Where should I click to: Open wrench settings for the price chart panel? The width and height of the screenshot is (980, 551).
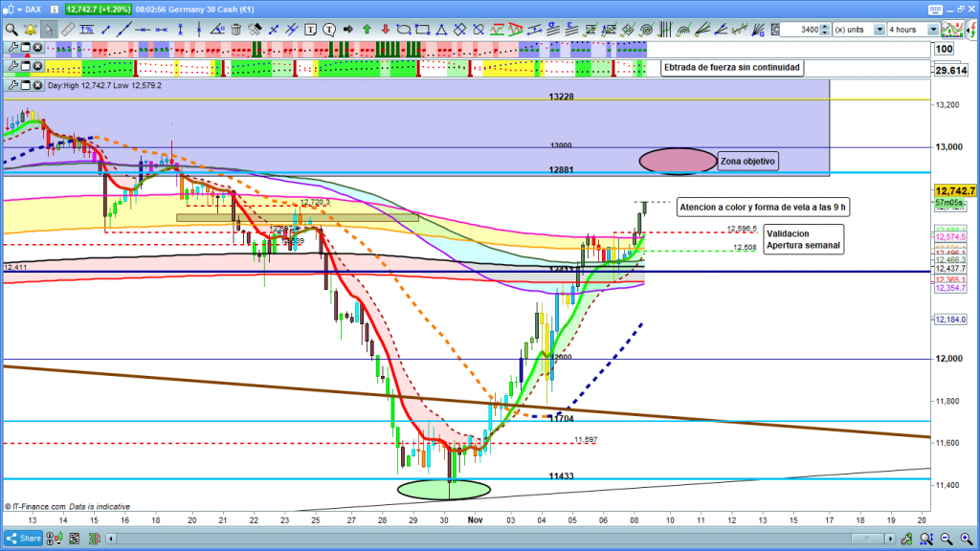11,85
